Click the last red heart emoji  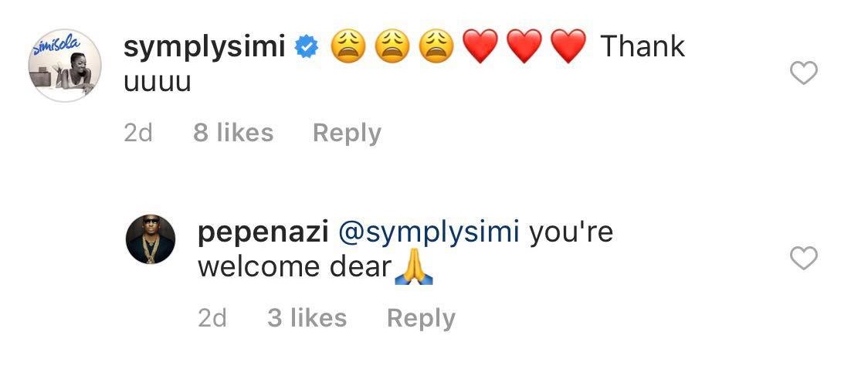(569, 48)
